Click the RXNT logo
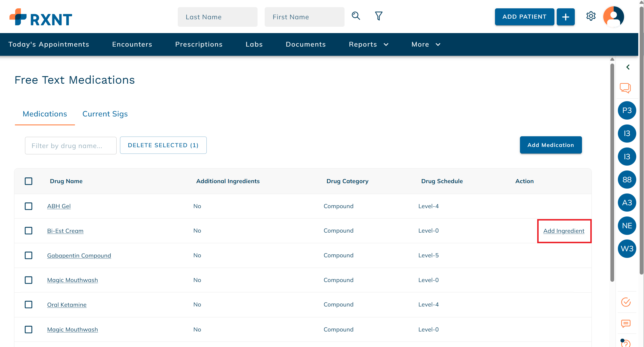Screen dimensions: 644x347 (40, 17)
